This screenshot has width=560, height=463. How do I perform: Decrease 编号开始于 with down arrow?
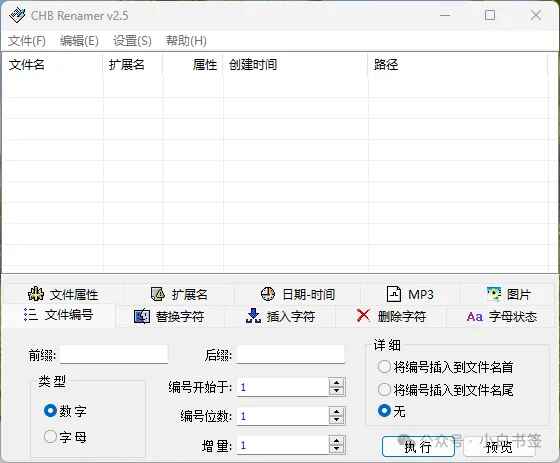pyautogui.click(x=336, y=391)
